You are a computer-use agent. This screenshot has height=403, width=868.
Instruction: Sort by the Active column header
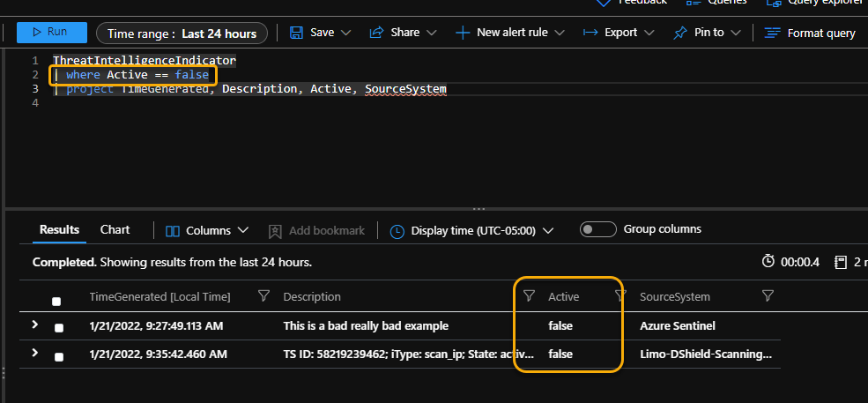pyautogui.click(x=563, y=297)
